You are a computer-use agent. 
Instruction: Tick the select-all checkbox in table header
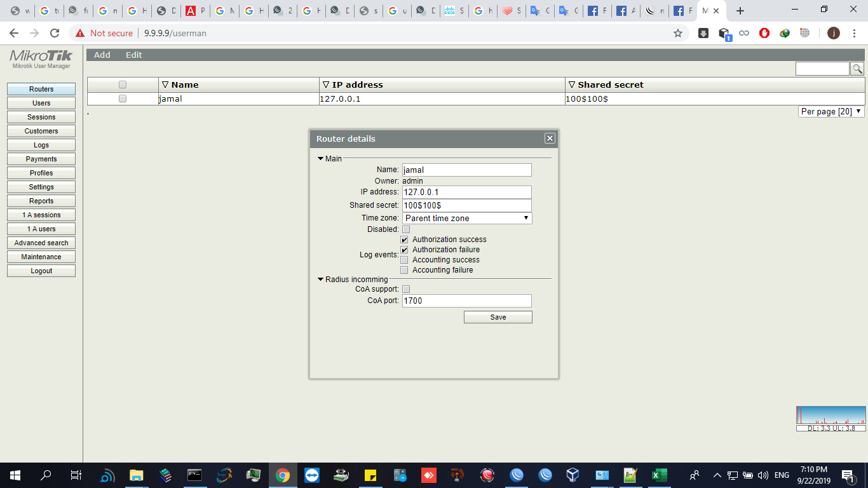tap(123, 85)
